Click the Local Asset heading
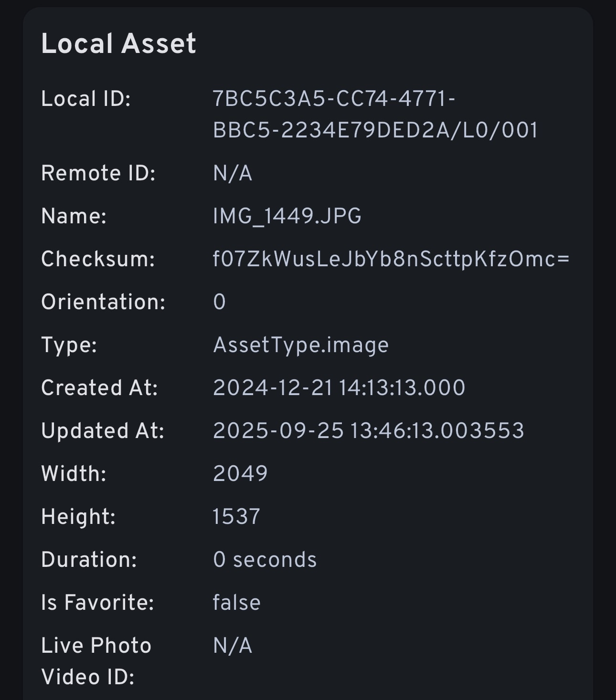The image size is (616, 700). point(118,44)
